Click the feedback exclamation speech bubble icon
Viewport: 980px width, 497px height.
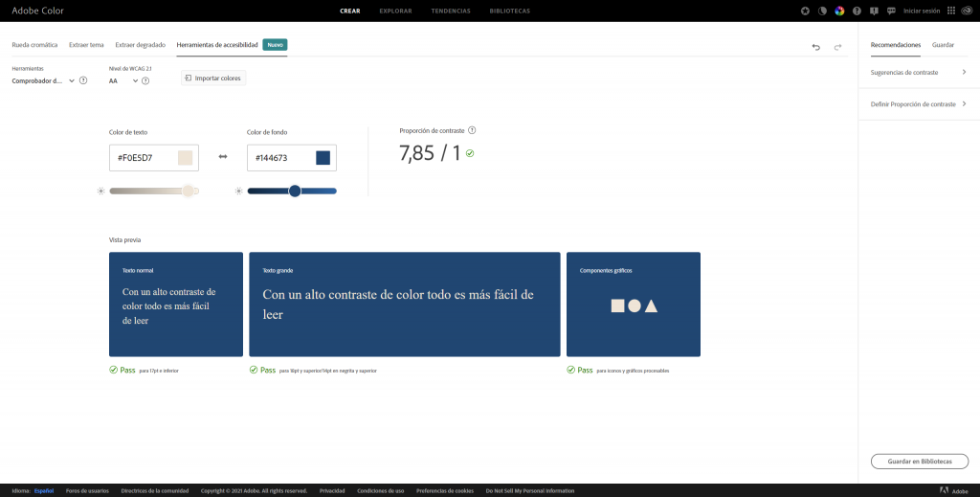[874, 11]
